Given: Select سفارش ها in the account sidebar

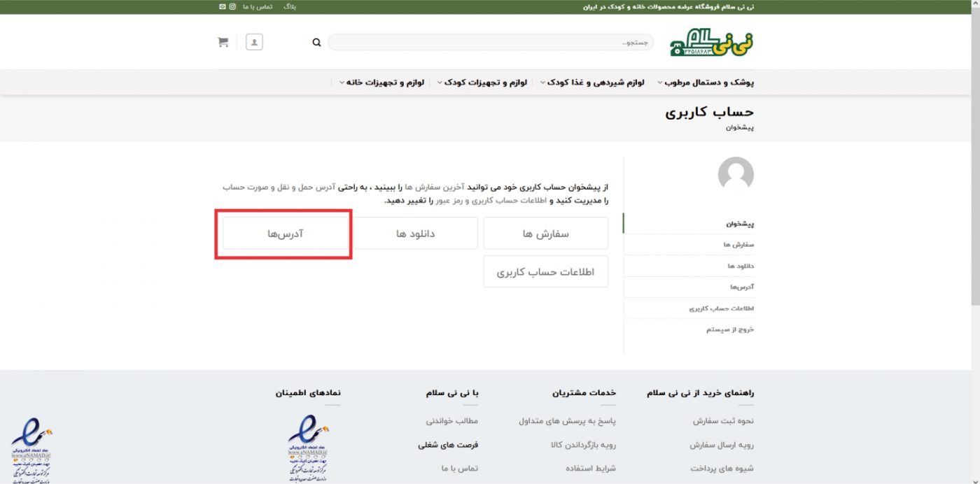Looking at the screenshot, I should pos(738,245).
